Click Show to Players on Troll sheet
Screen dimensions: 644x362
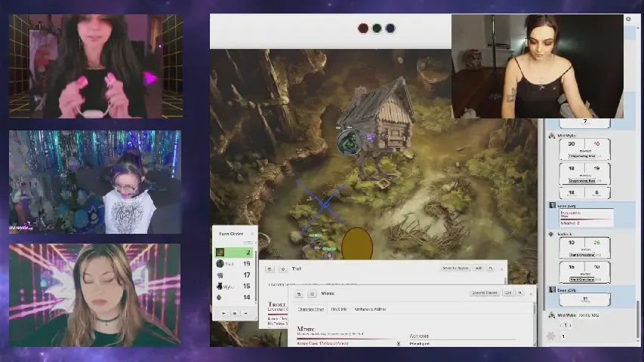(x=455, y=268)
